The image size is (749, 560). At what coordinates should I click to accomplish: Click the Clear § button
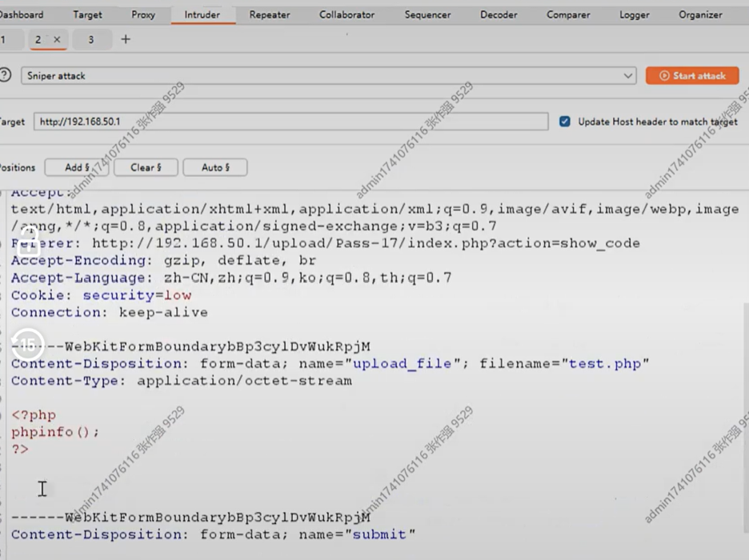[x=146, y=167]
